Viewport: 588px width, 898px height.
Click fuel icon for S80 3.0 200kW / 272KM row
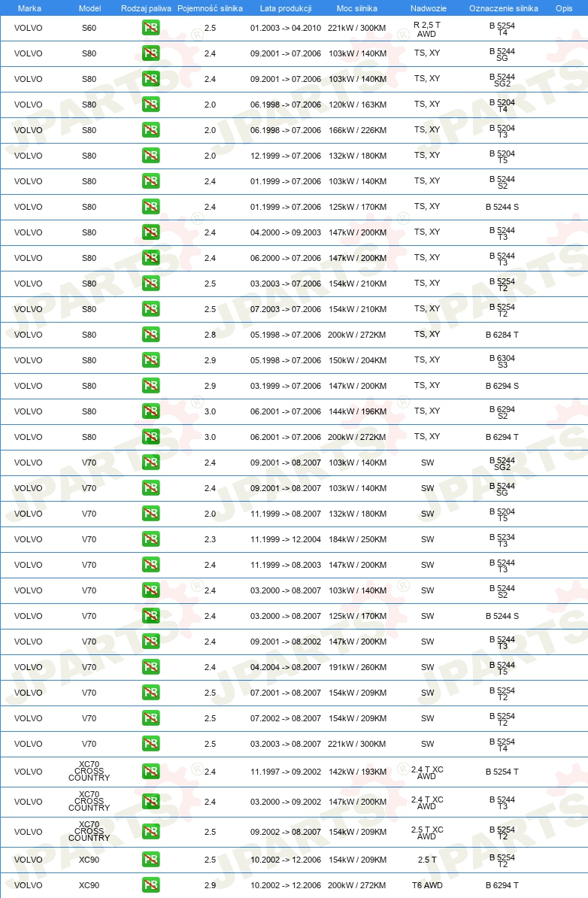coord(151,437)
